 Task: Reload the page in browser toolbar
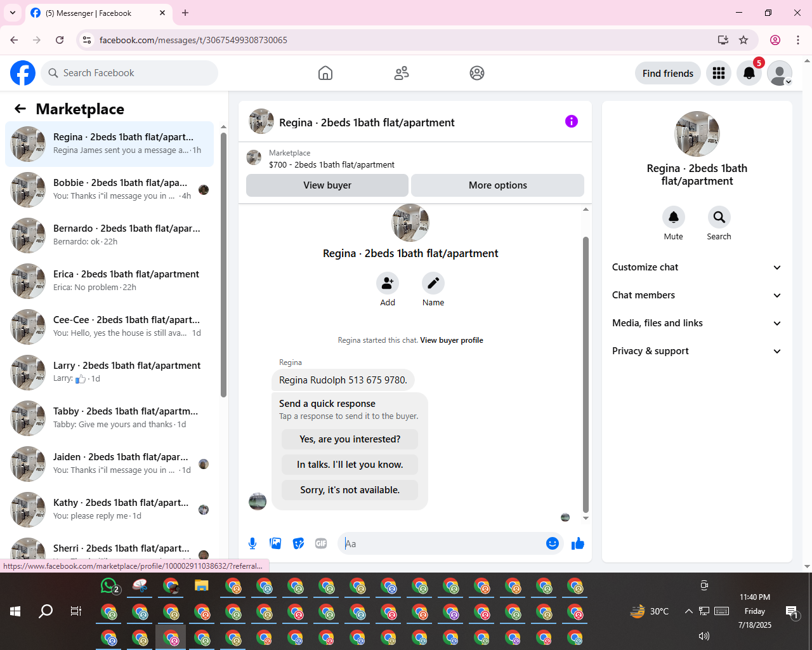[60, 40]
